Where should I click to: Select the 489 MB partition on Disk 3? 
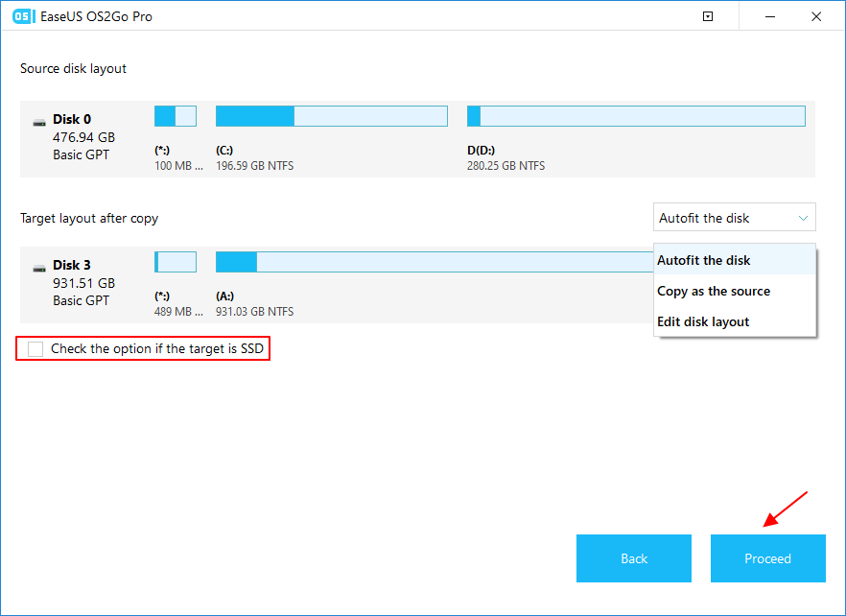(176, 261)
